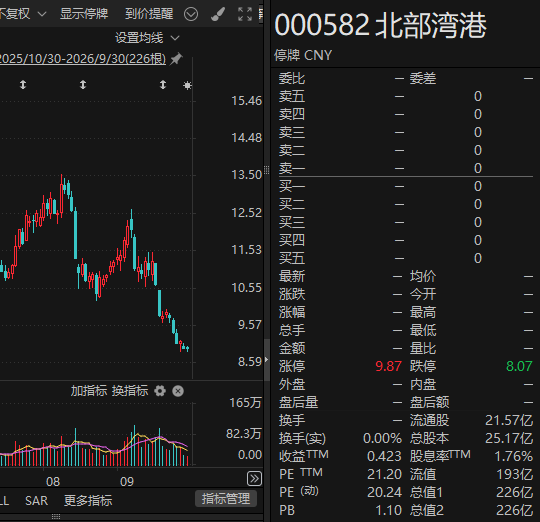Click the date range 2025/10/30-2026/9/30 link
540x522 pixels.
pos(82,59)
